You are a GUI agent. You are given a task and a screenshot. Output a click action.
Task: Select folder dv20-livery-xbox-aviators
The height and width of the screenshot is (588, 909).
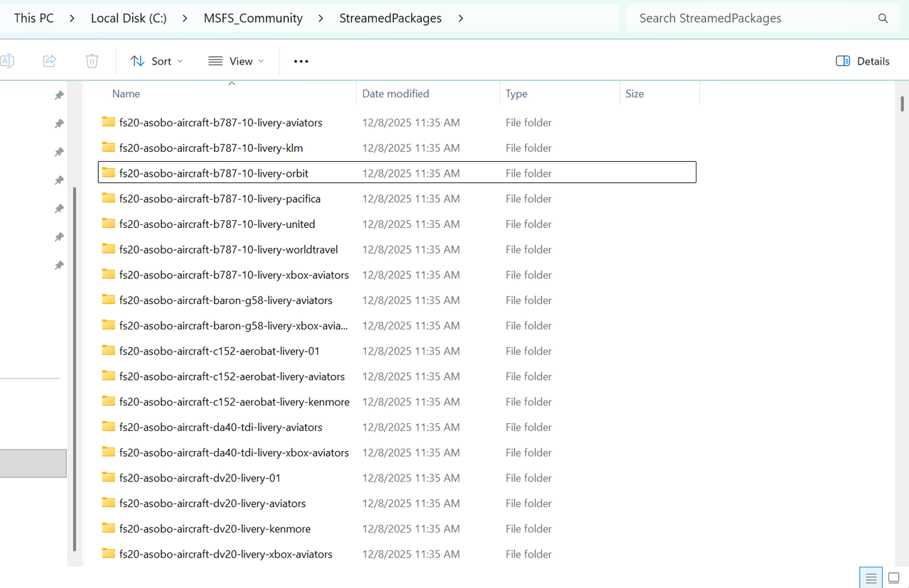click(397, 555)
